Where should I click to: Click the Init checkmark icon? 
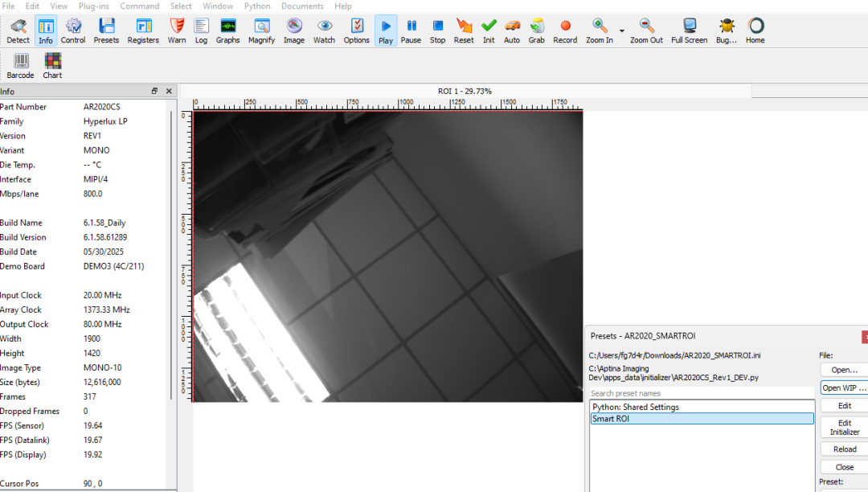(489, 31)
